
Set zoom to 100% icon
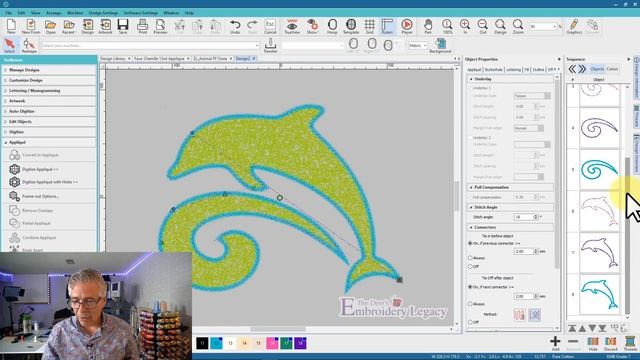447,27
